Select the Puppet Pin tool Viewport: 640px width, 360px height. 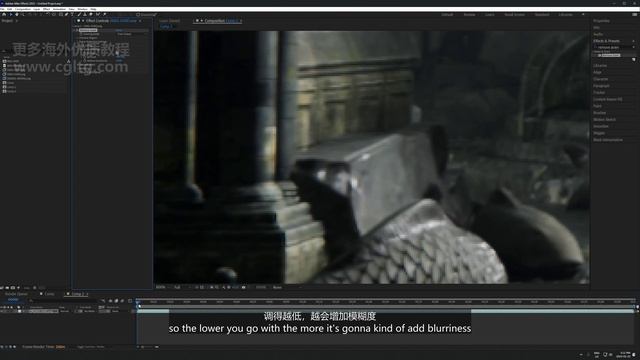(105, 14)
